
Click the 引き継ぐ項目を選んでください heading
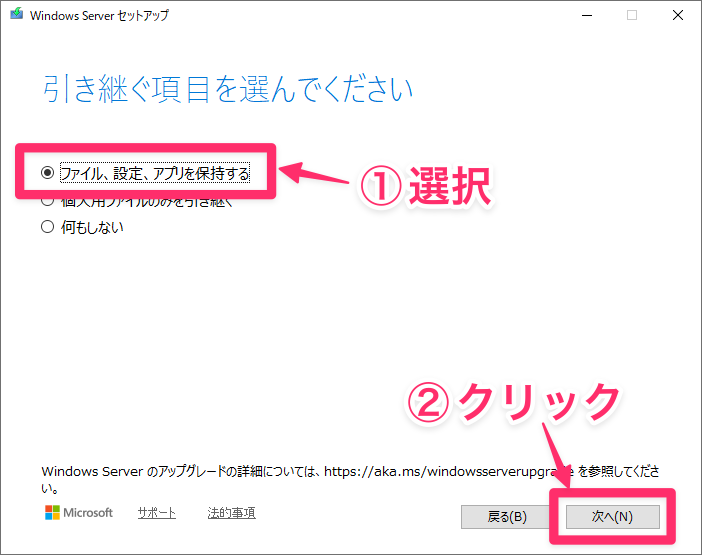pos(227,89)
